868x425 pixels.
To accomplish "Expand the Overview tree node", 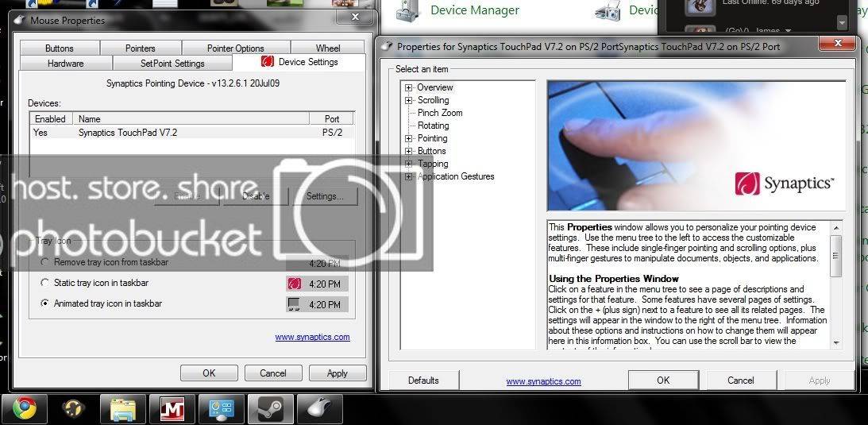I will (408, 87).
